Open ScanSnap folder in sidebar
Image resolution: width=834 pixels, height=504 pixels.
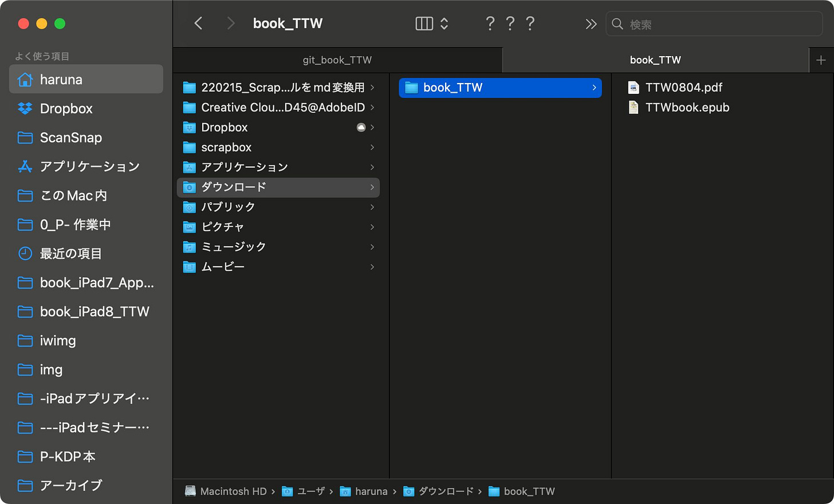[86, 137]
